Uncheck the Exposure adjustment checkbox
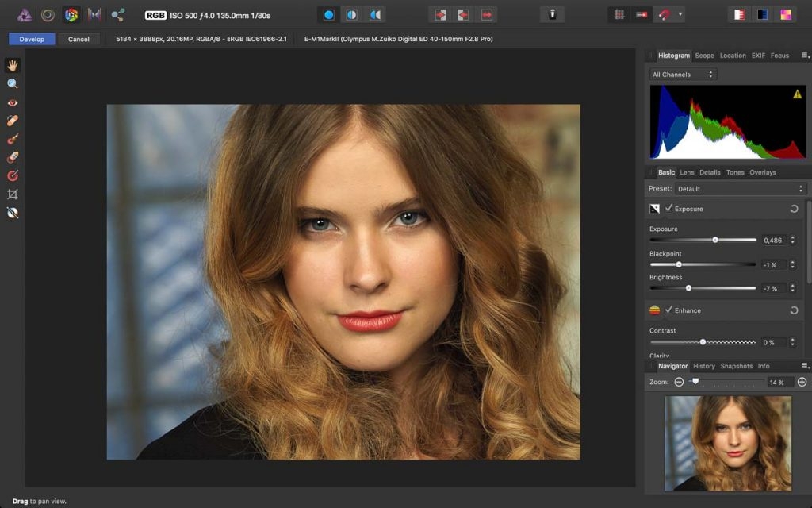 click(668, 209)
